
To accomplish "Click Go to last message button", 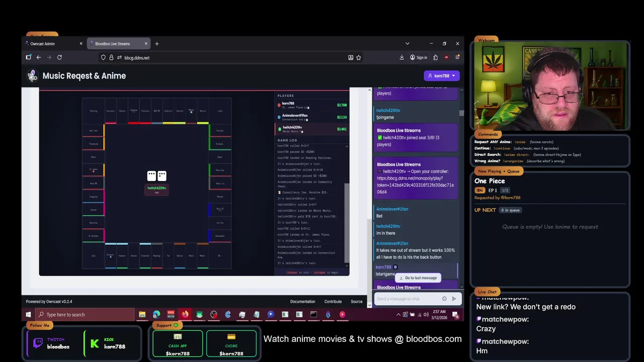I will coord(418,278).
